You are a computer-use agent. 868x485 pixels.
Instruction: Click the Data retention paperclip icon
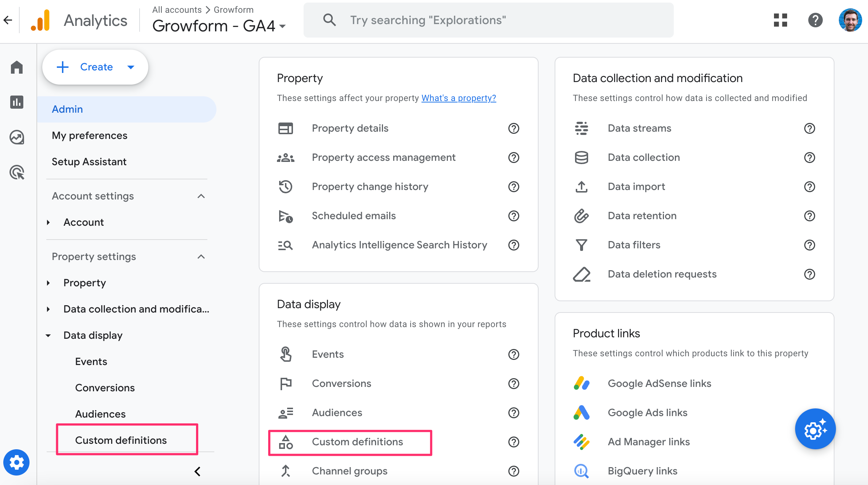click(x=582, y=216)
